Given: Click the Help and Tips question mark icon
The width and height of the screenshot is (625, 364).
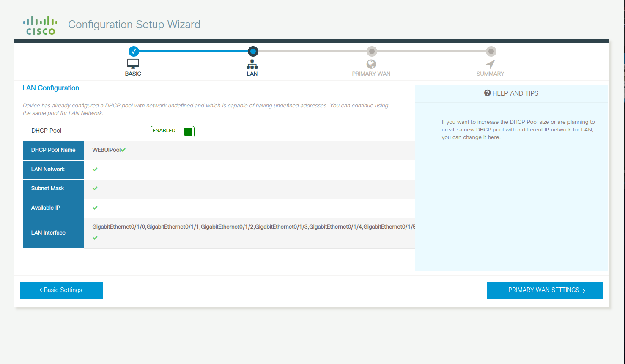Looking at the screenshot, I should [488, 93].
